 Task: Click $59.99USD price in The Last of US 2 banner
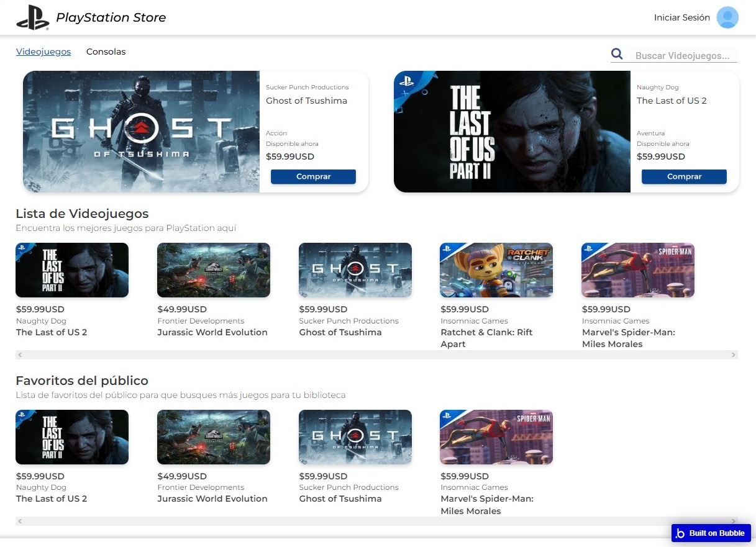click(x=661, y=156)
